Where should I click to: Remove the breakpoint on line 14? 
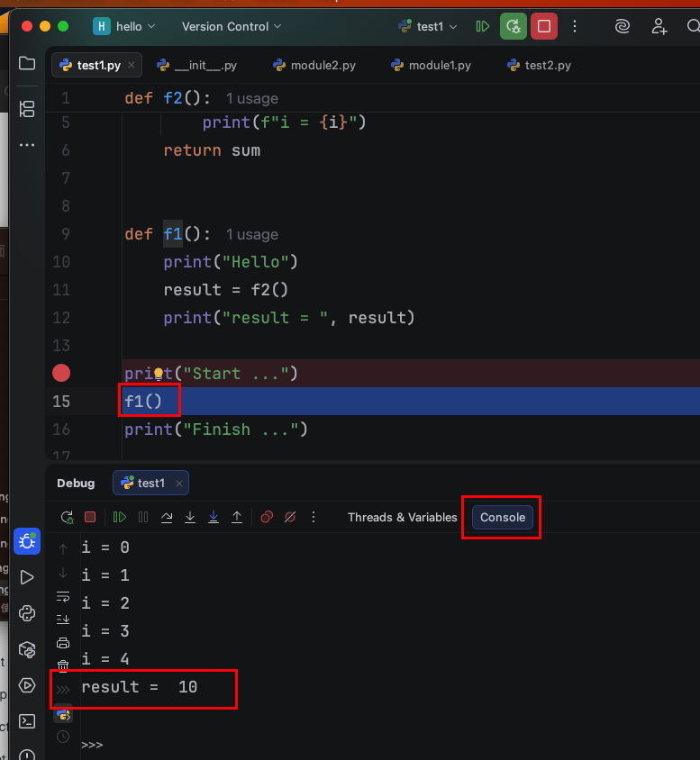coord(61,373)
